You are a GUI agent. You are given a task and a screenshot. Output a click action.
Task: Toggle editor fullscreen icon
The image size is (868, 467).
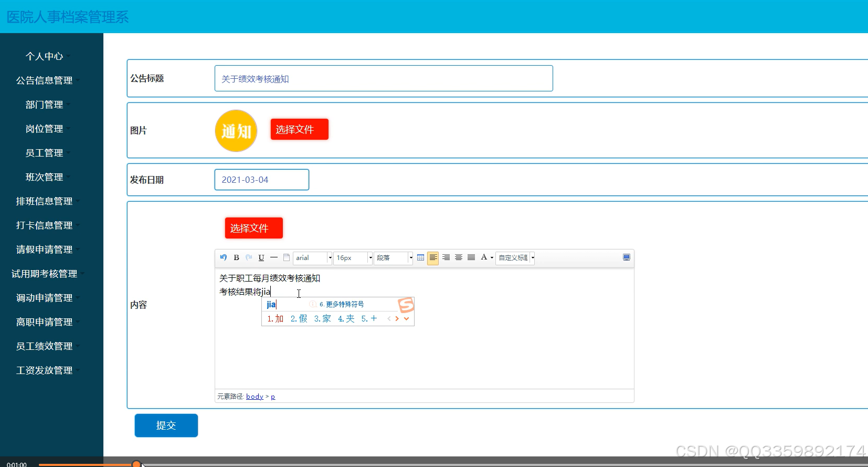pos(626,257)
